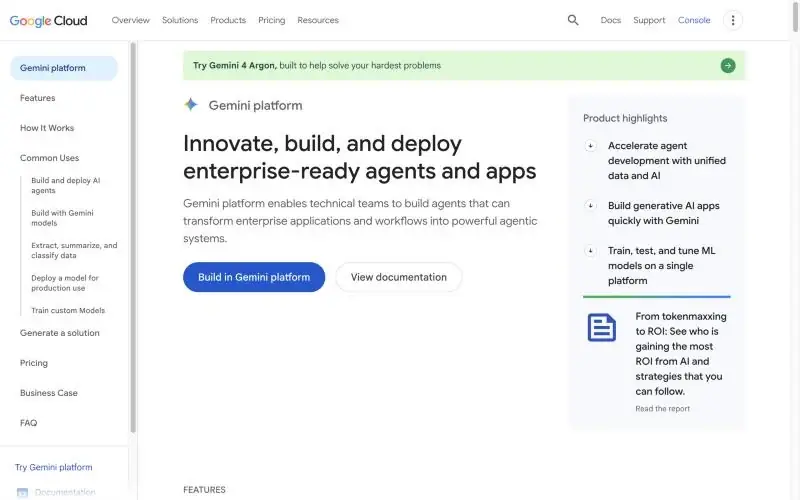Open the Solutions menu

(180, 20)
